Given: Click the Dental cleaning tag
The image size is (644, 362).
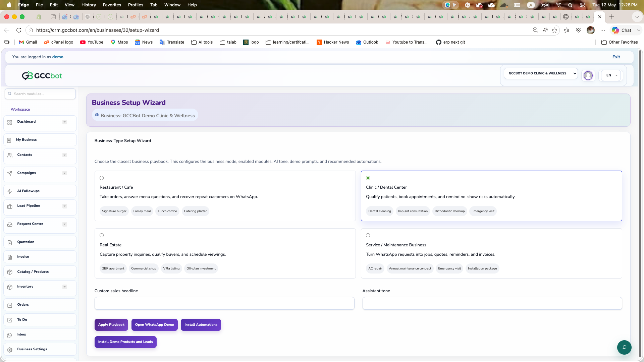Looking at the screenshot, I should click(x=379, y=211).
